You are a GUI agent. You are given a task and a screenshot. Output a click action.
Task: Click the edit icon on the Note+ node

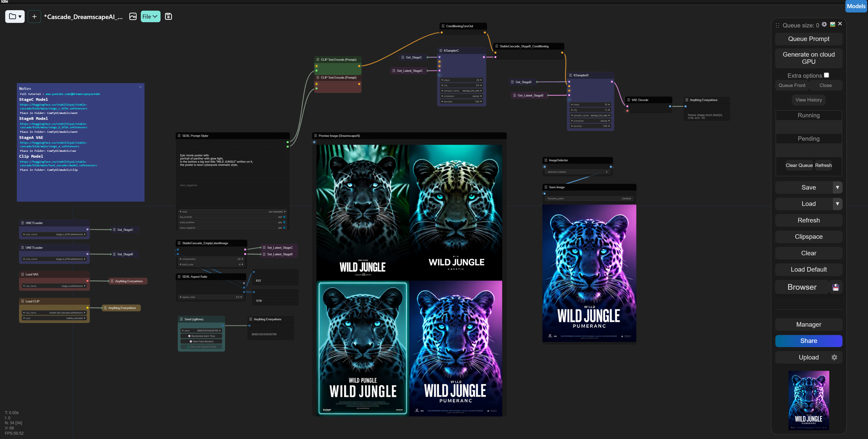[141, 87]
